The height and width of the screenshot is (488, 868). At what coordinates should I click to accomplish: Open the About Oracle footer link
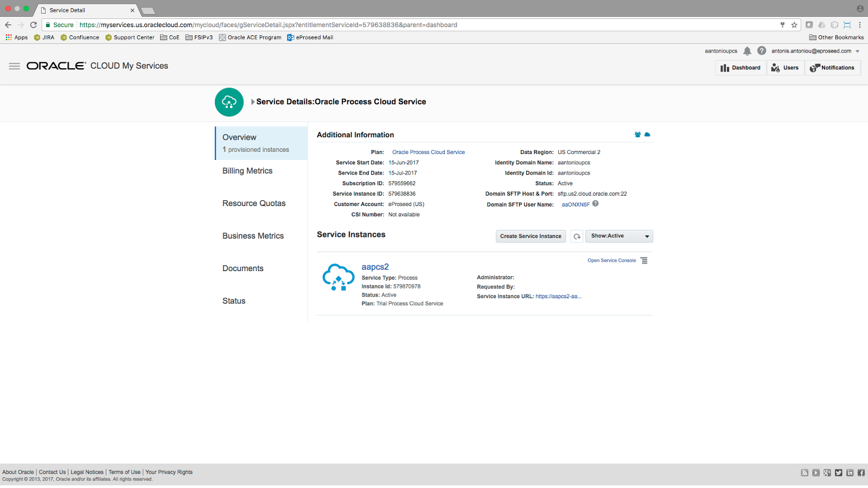click(x=18, y=472)
